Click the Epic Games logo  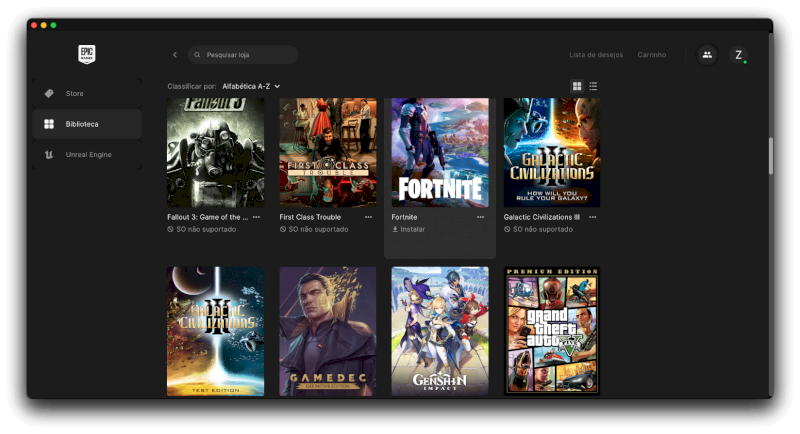pyautogui.click(x=87, y=54)
